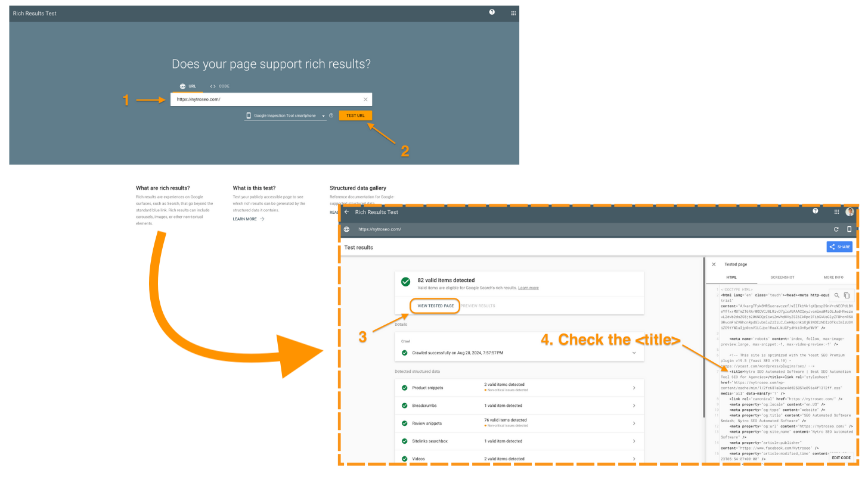Click '82 valid items detected' text
This screenshot has width=868, height=486.
[x=446, y=280]
